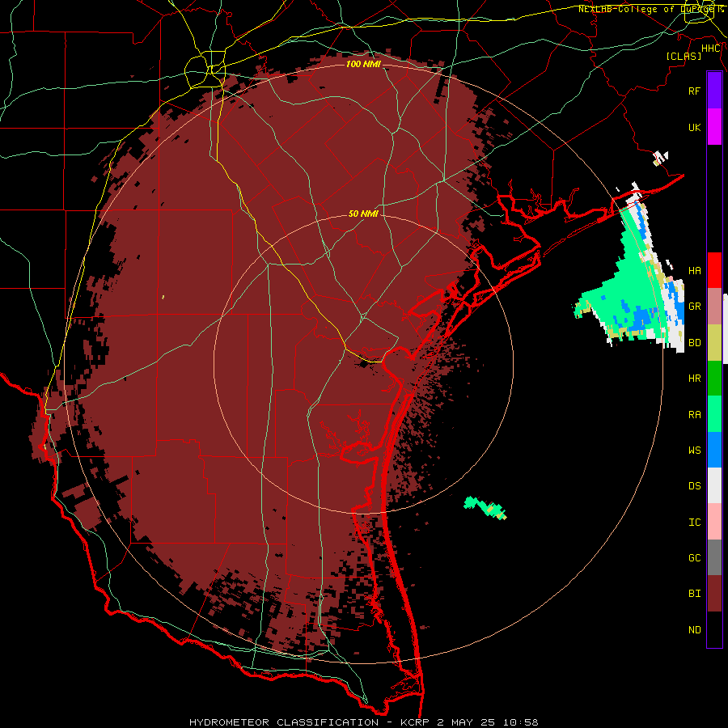728x728 pixels.
Task: Click the HR dark green legend swatch
Action: [x=714, y=379]
